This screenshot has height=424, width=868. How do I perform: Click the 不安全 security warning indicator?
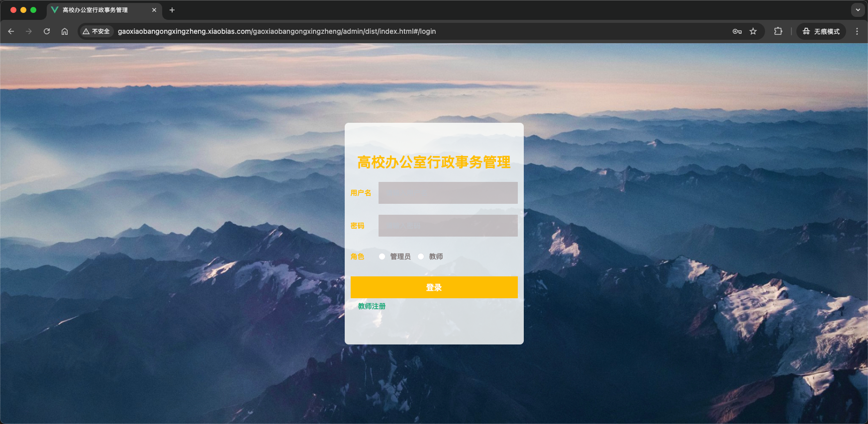click(x=96, y=31)
